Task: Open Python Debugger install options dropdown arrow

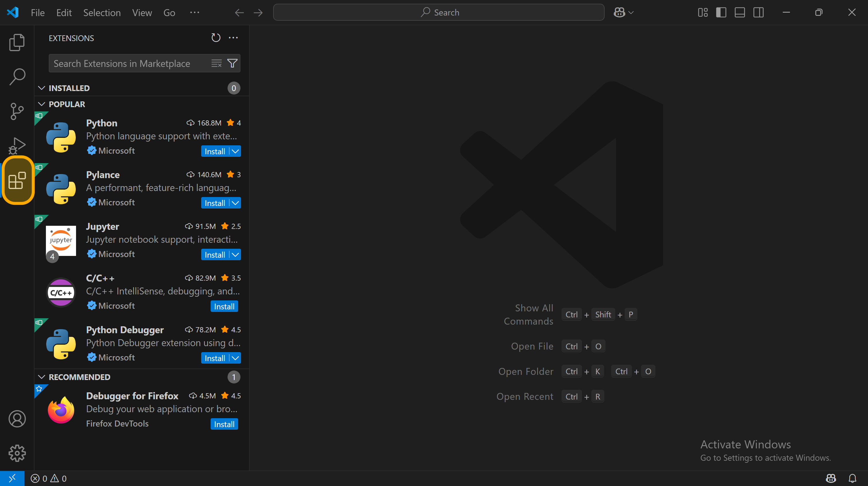Action: click(x=236, y=358)
